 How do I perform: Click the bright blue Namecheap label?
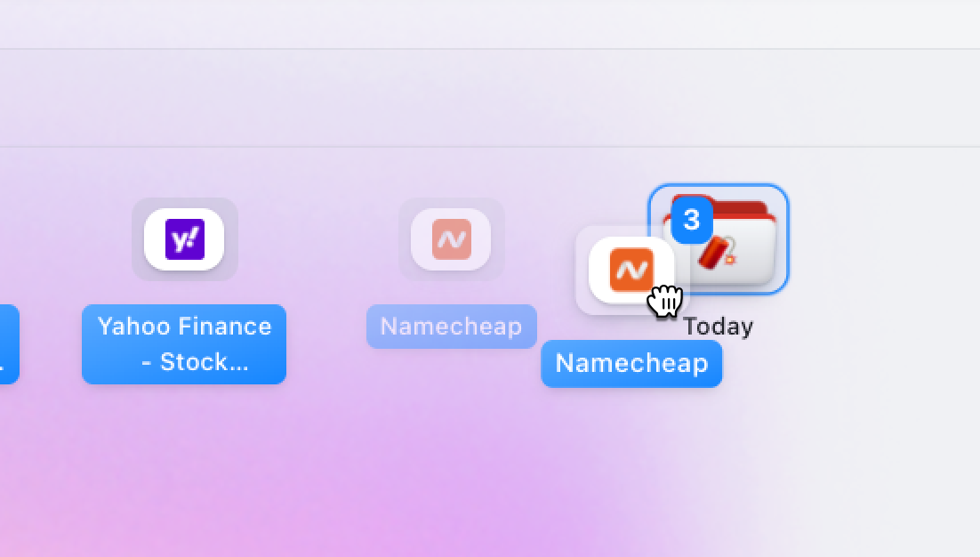click(631, 363)
